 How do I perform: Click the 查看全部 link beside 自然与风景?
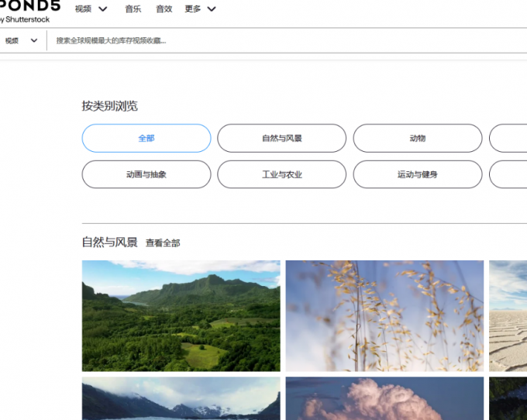[163, 243]
